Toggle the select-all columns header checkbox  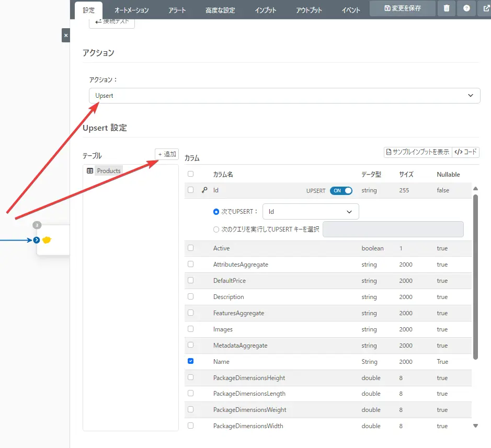[x=190, y=174]
